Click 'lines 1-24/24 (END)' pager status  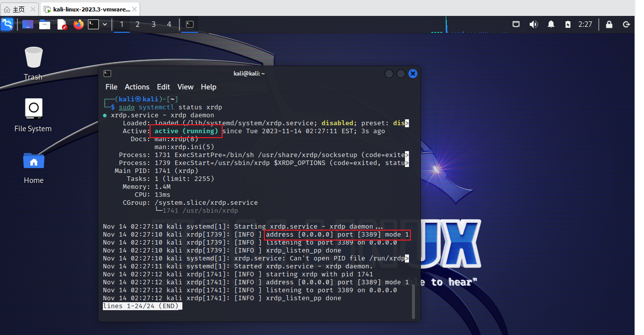click(143, 306)
